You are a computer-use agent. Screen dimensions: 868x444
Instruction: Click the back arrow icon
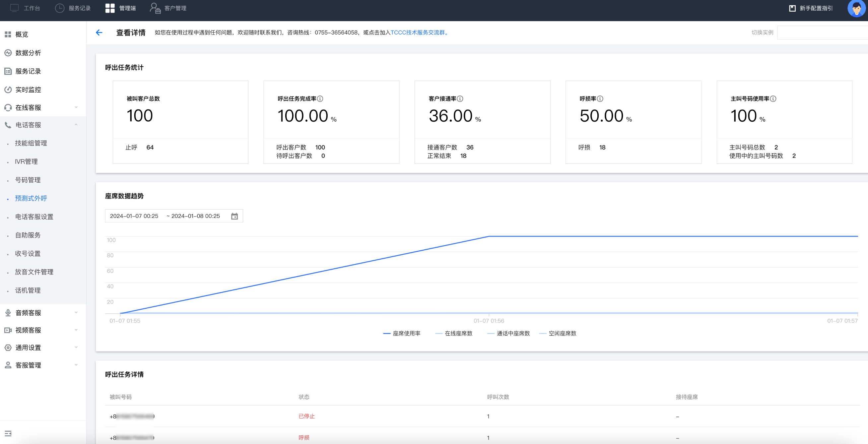[x=99, y=32]
